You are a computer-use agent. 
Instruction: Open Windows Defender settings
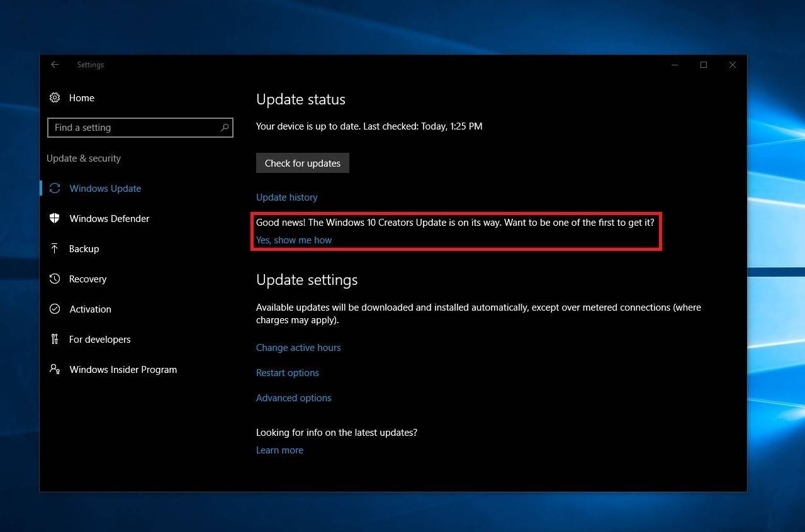tap(110, 219)
